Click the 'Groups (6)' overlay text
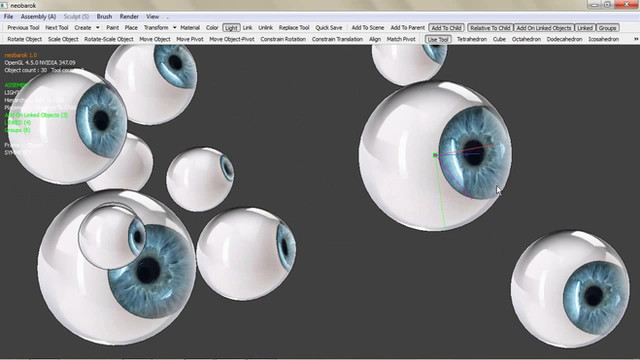The height and width of the screenshot is (360, 640). (17, 130)
